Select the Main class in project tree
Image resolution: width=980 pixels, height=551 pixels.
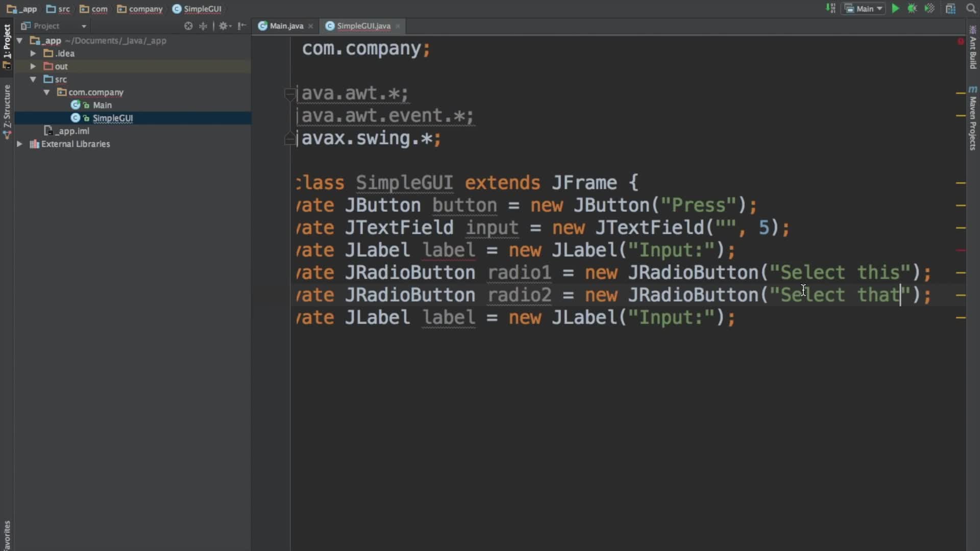pyautogui.click(x=102, y=105)
